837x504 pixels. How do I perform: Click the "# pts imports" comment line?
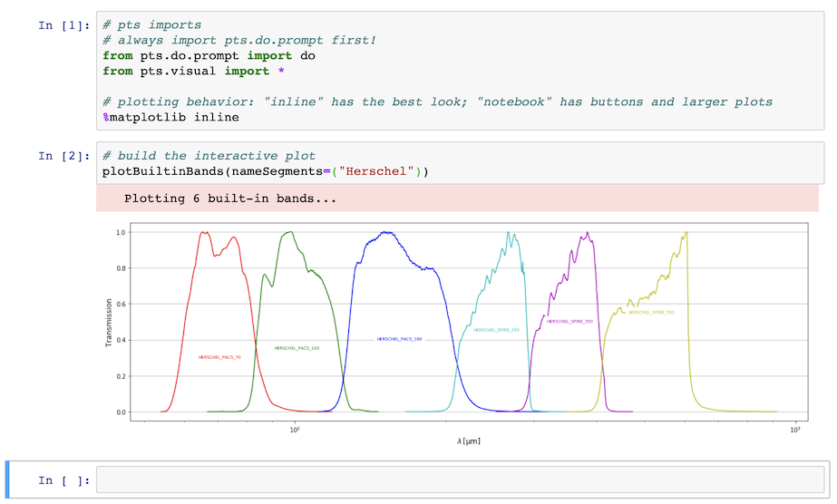152,25
